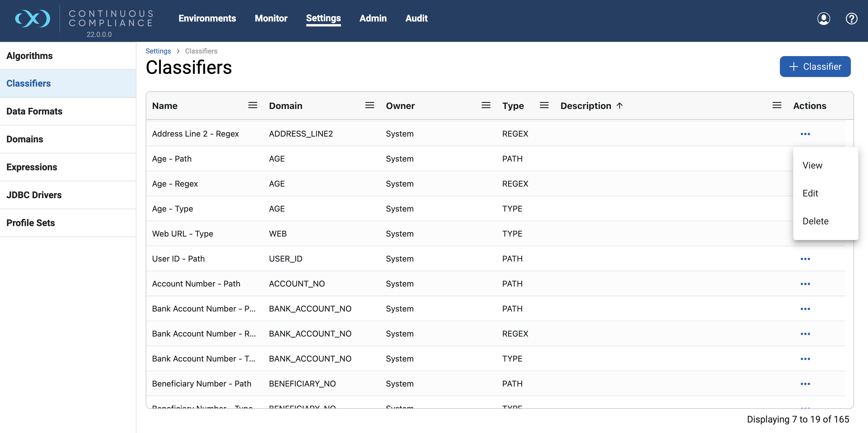Open Profile Sets in the sidebar

pos(31,223)
